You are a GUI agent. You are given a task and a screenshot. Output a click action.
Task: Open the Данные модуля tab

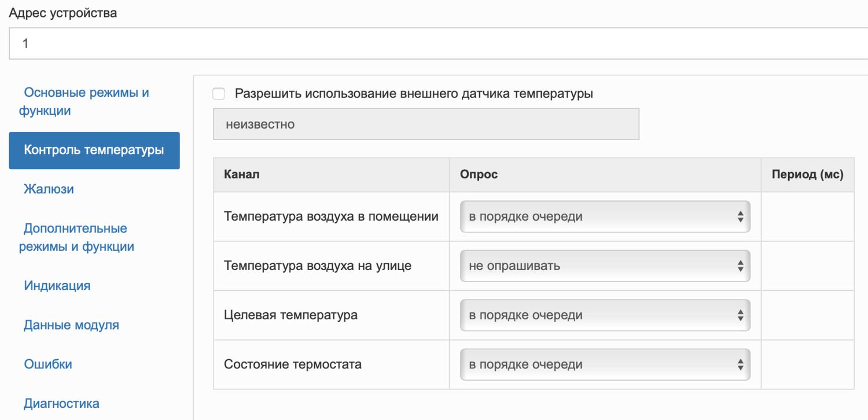pyautogui.click(x=71, y=325)
